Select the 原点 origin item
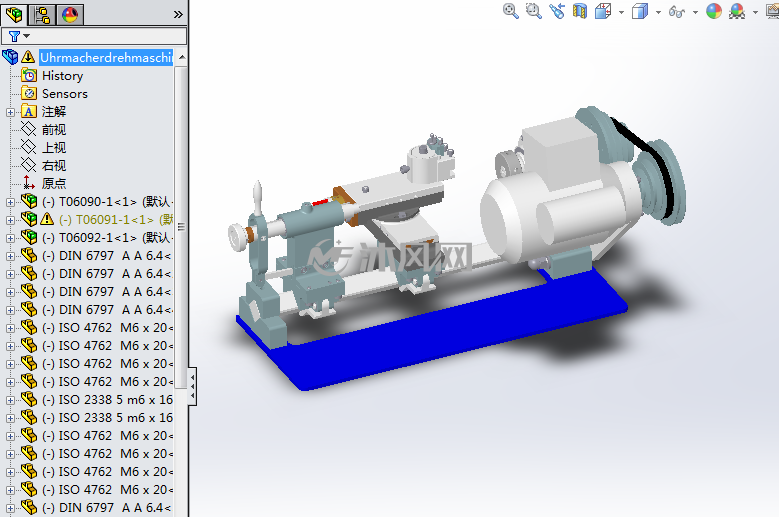This screenshot has width=779, height=517. coord(54,183)
